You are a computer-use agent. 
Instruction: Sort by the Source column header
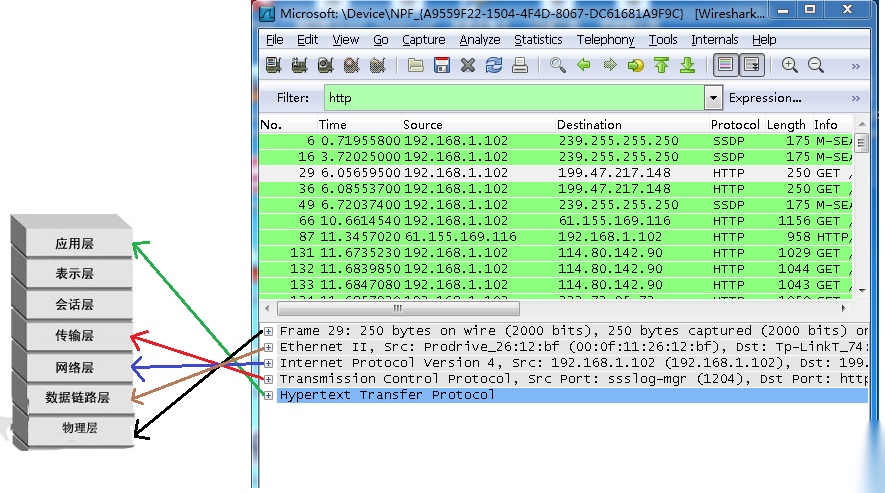tap(478, 125)
